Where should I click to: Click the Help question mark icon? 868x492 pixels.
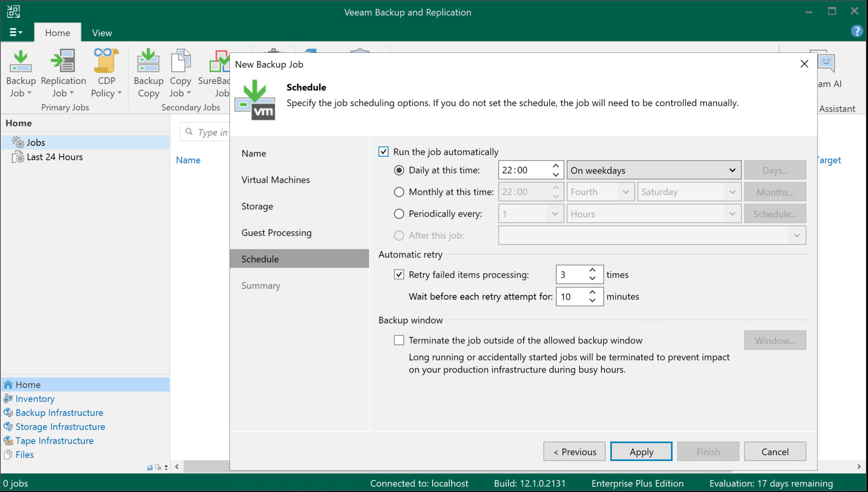(x=856, y=31)
